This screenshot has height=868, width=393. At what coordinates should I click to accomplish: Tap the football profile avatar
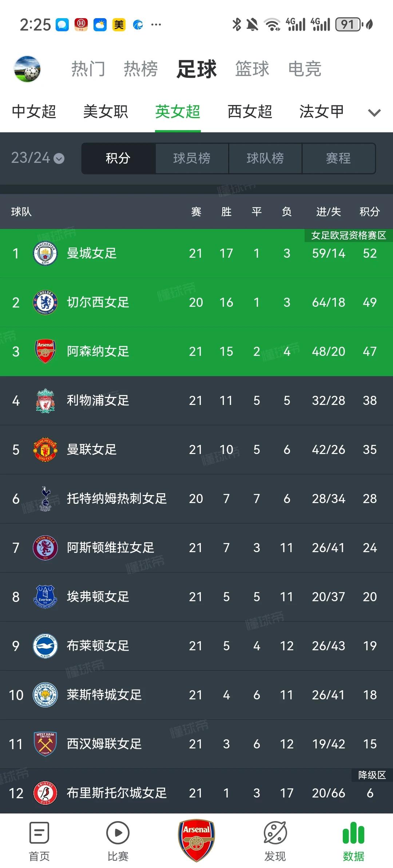pyautogui.click(x=27, y=69)
